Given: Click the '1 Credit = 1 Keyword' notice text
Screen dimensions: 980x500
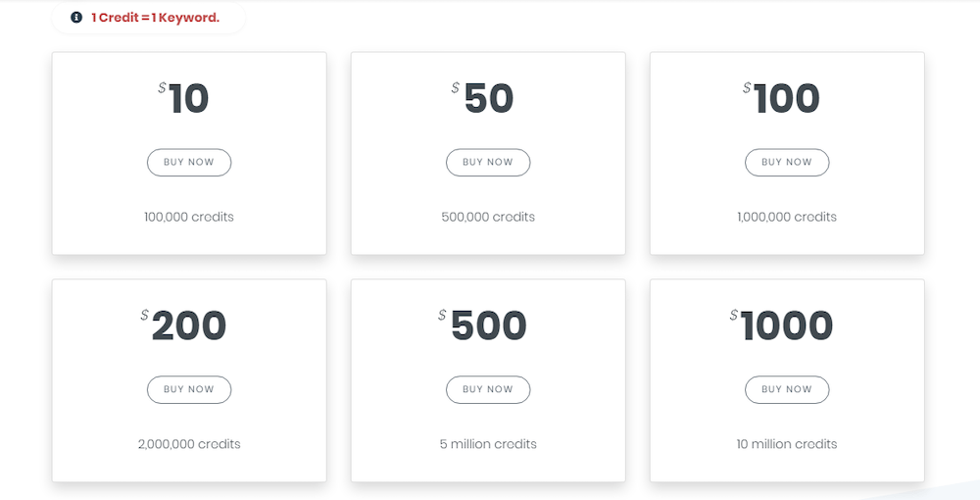Looking at the screenshot, I should pos(155,18).
